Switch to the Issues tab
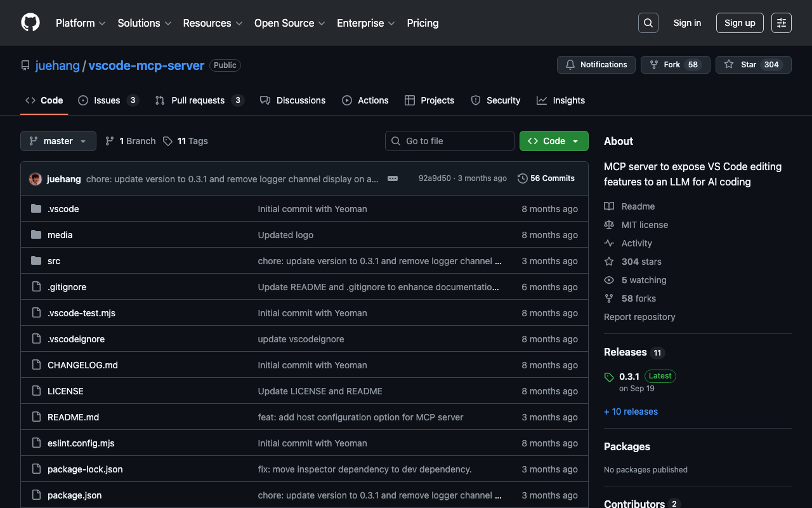Viewport: 812px width, 508px height. [108, 100]
